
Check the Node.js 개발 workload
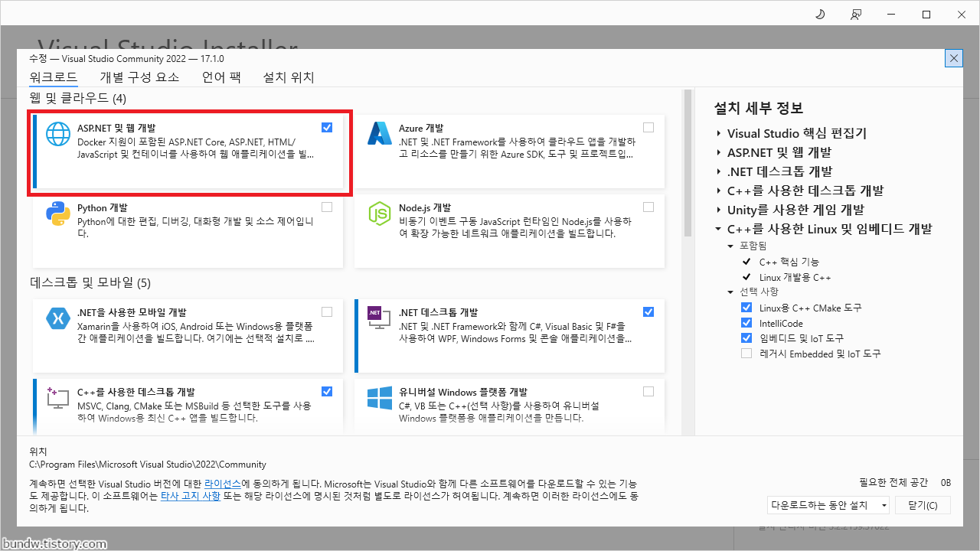648,207
